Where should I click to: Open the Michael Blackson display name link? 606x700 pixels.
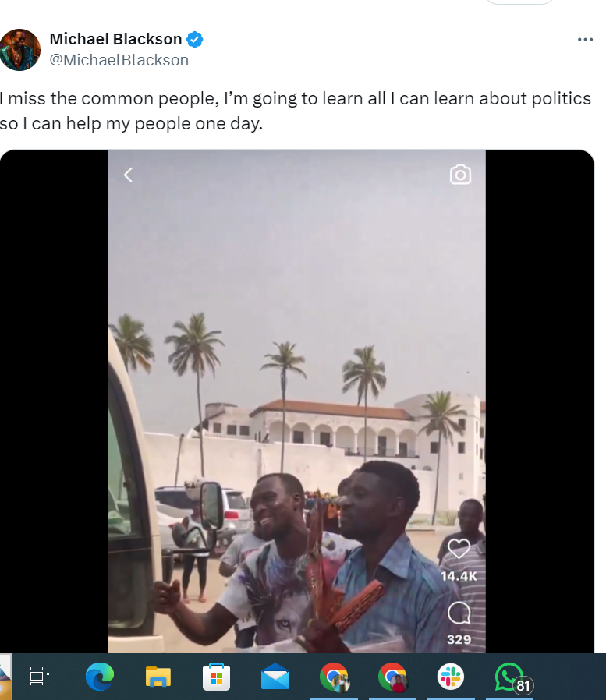115,39
